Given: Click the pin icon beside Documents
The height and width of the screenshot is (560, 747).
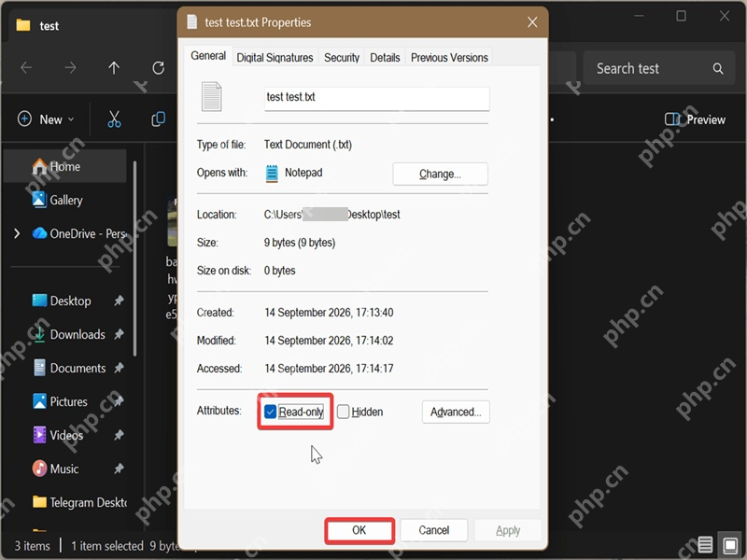Looking at the screenshot, I should click(119, 368).
